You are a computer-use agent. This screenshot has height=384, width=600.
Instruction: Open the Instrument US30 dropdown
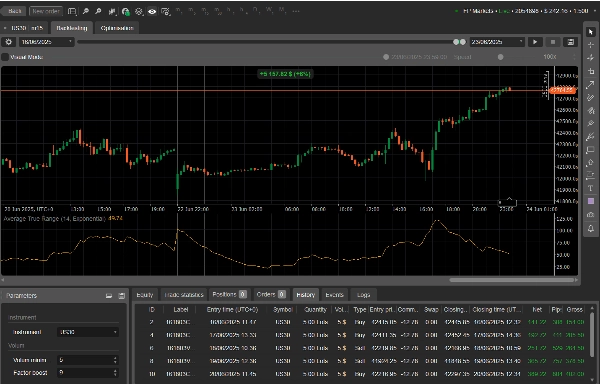coord(88,332)
